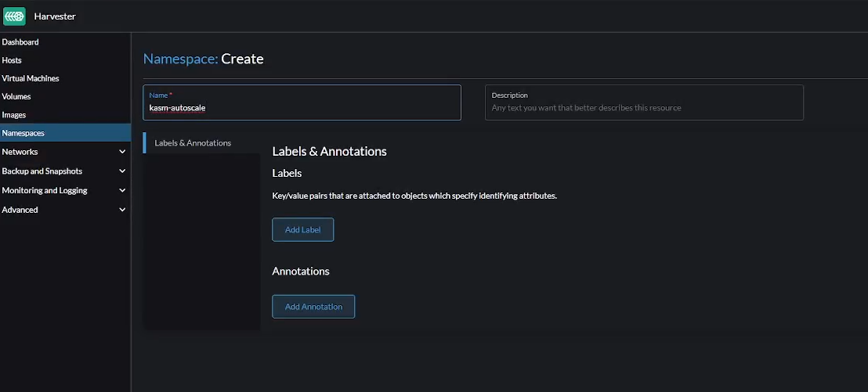This screenshot has height=392, width=868.
Task: Focus the Name input field
Action: [x=302, y=108]
